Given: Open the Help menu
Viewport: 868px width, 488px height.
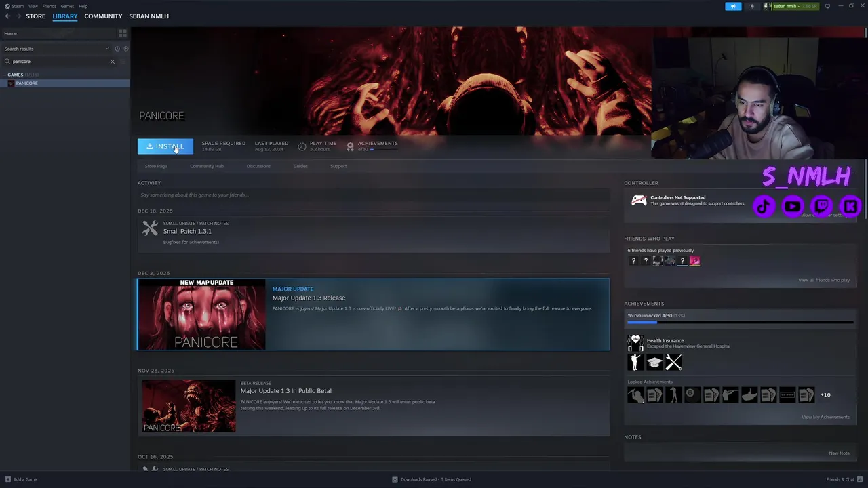Looking at the screenshot, I should coord(83,6).
